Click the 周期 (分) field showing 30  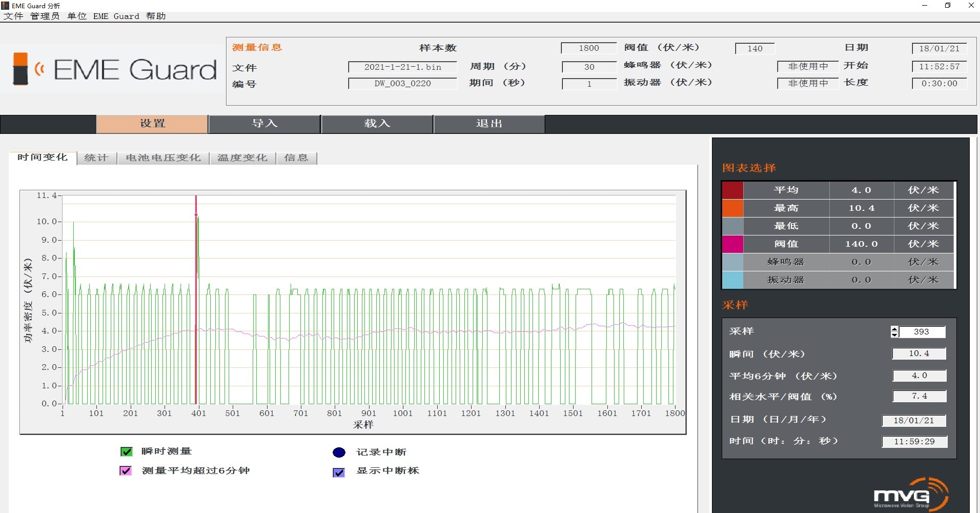tap(589, 67)
